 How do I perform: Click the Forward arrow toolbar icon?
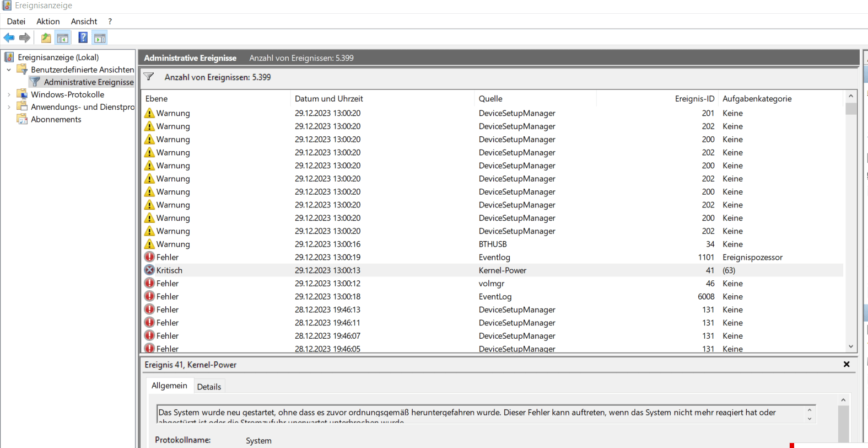click(24, 38)
